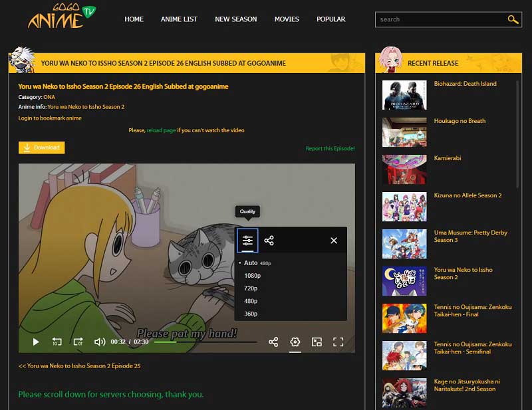
Task: Click into the search field
Action: 441,19
